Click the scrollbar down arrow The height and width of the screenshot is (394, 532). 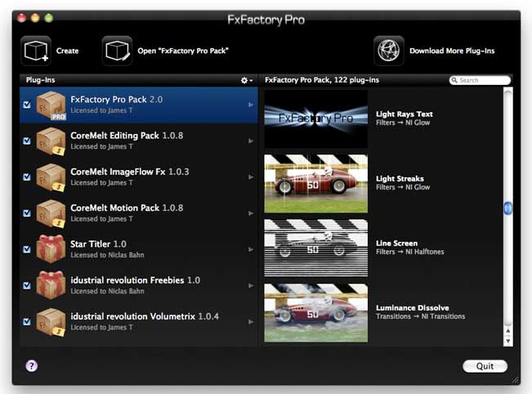click(508, 341)
